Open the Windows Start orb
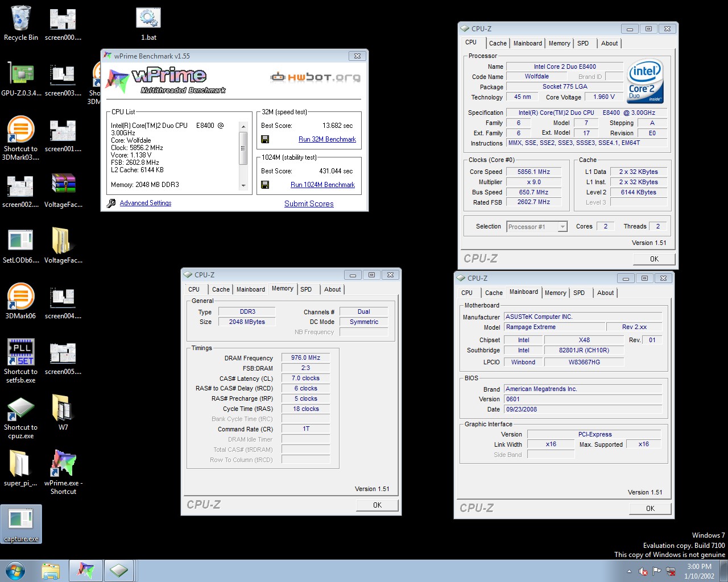 click(15, 571)
